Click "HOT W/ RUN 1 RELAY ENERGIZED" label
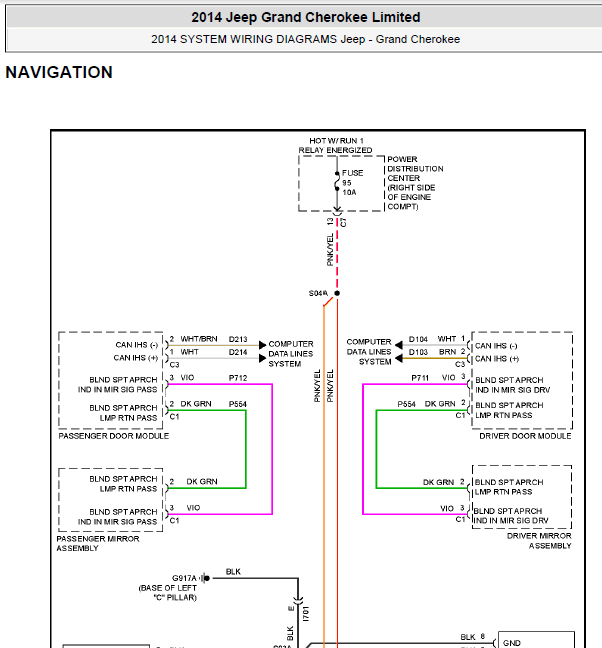Image resolution: width=602 pixels, height=648 pixels. 335,145
